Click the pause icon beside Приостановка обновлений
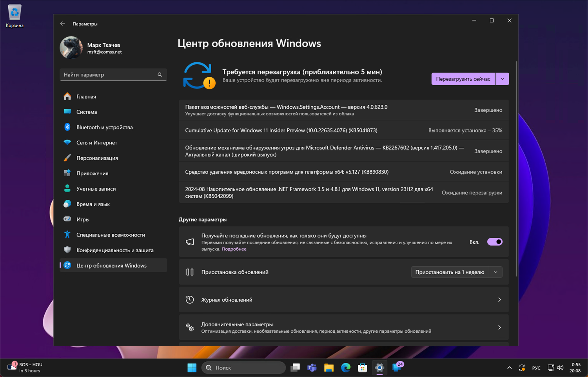The image size is (588, 377). tap(190, 272)
